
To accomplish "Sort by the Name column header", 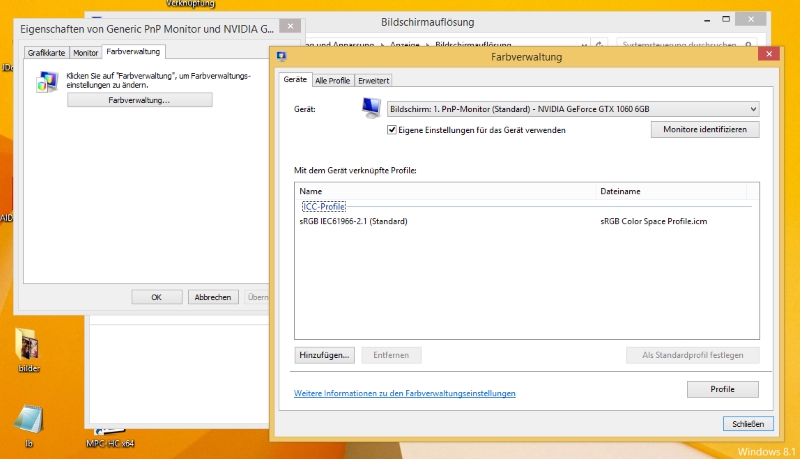I will click(445, 191).
